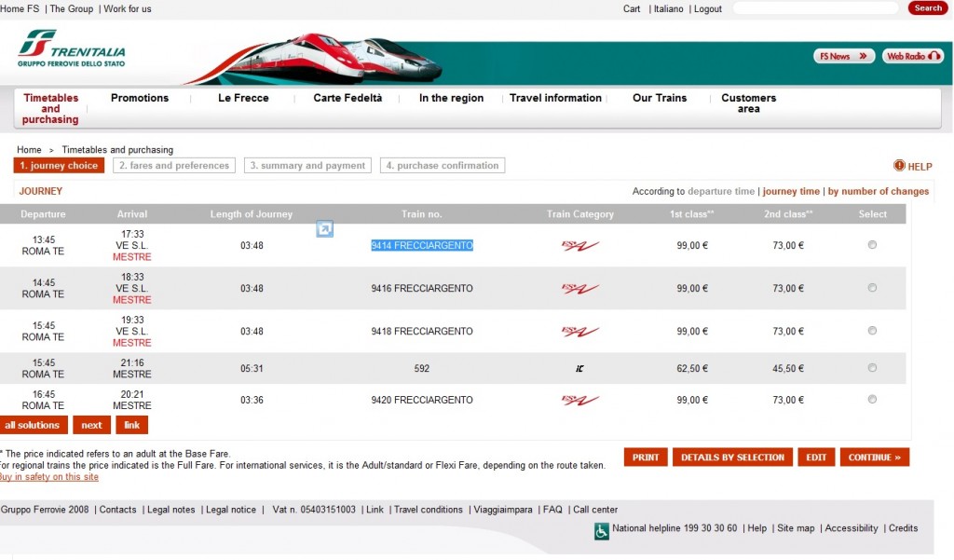The image size is (954, 560).
Task: Open Customers area menu
Action: click(x=749, y=102)
